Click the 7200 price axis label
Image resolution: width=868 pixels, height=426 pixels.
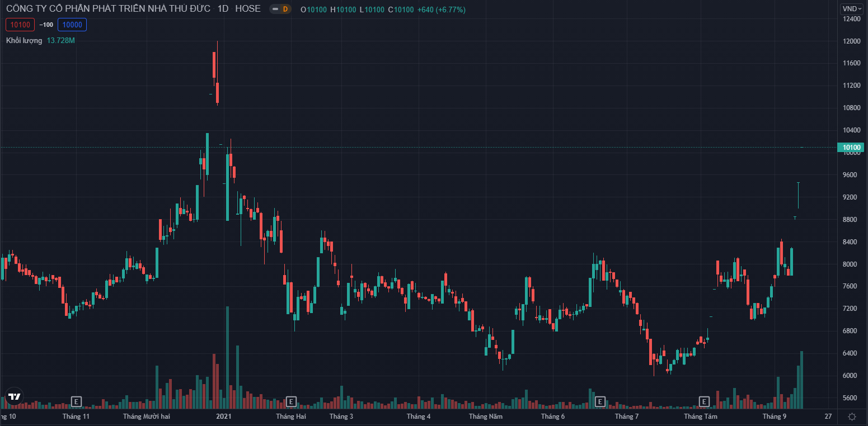click(851, 309)
